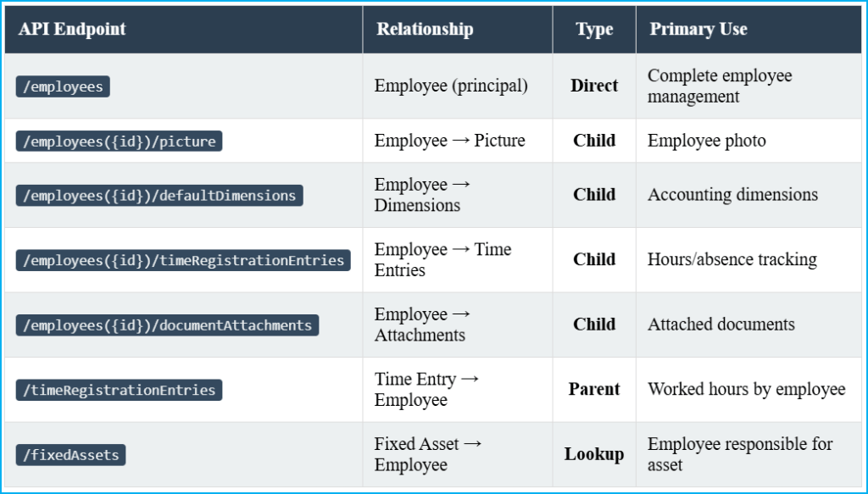868x494 pixels.
Task: Click the Accounting dimensions cell
Action: click(x=732, y=195)
